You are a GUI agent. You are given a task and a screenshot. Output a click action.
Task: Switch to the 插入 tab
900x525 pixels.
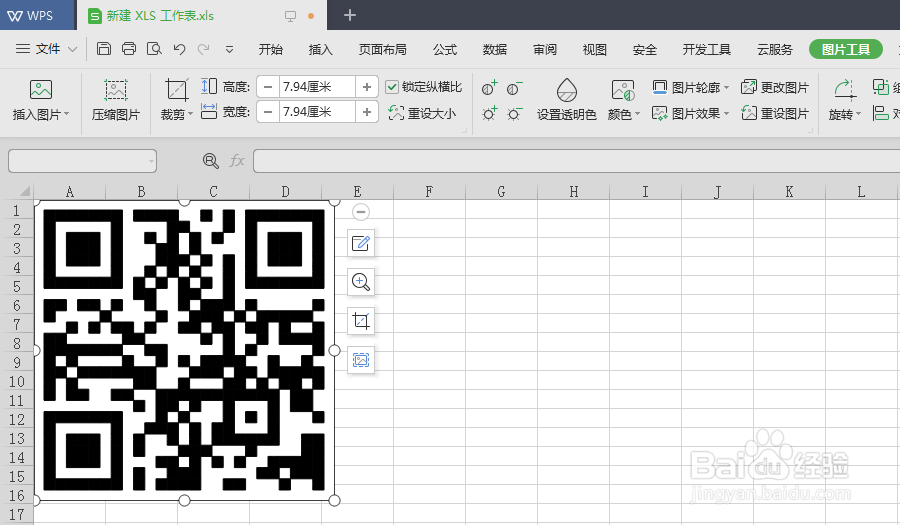tap(320, 49)
